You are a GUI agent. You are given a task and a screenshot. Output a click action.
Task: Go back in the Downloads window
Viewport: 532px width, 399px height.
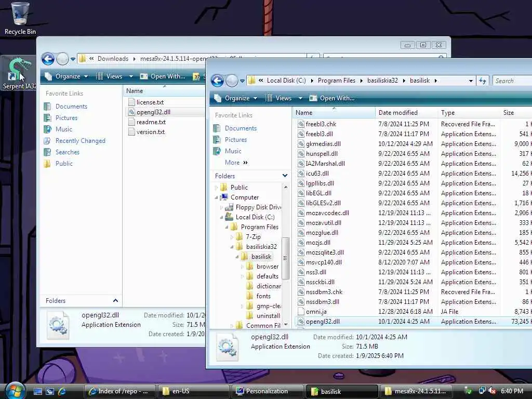click(48, 59)
